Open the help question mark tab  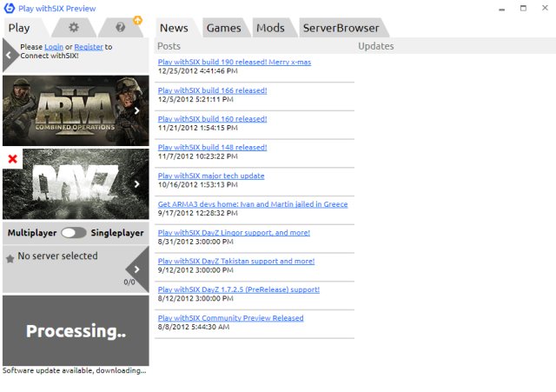pyautogui.click(x=121, y=27)
